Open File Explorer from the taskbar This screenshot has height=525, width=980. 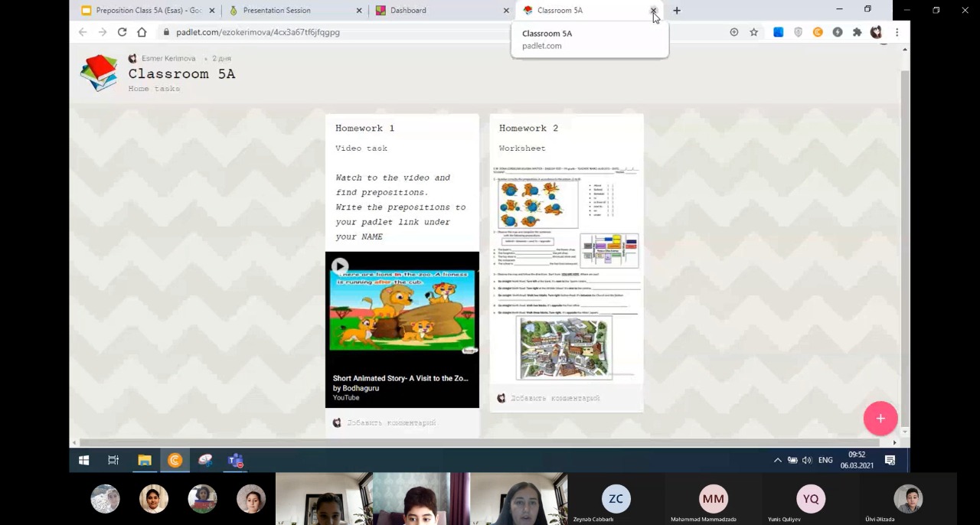(144, 460)
